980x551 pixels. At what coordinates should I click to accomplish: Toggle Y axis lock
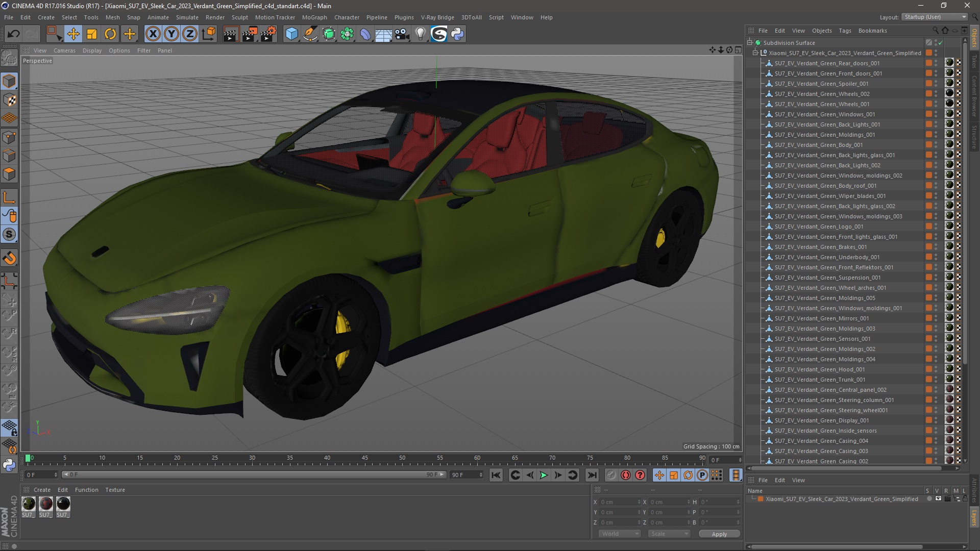(x=171, y=34)
